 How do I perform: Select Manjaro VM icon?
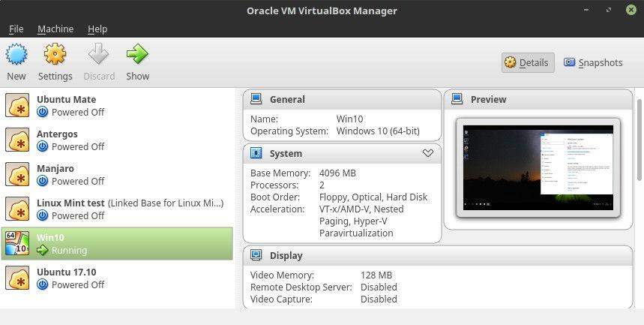[x=17, y=174]
